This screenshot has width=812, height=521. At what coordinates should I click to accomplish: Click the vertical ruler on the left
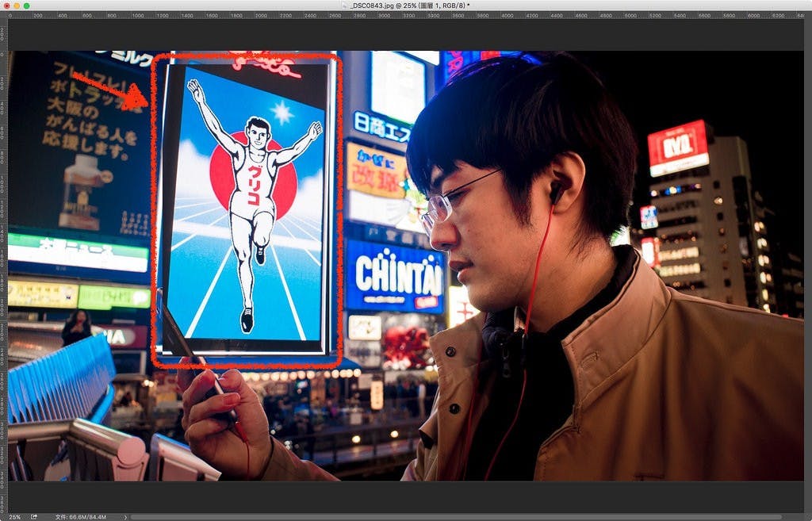point(4,266)
